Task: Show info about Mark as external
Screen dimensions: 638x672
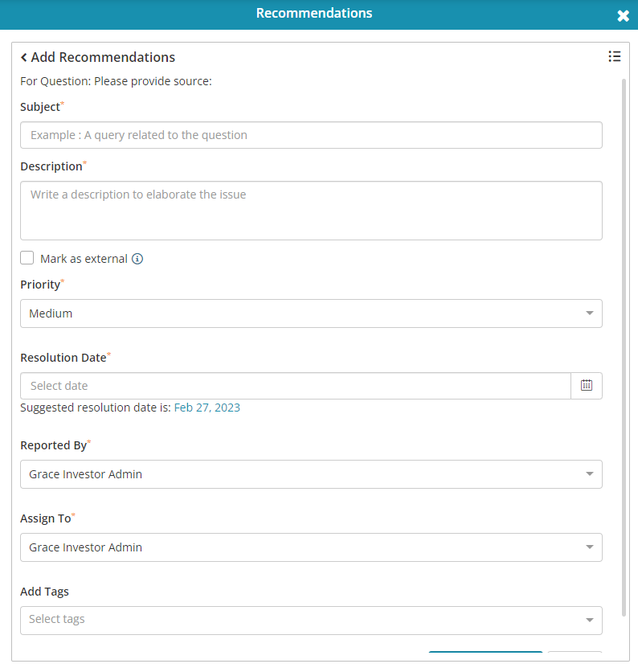Action: tap(137, 259)
